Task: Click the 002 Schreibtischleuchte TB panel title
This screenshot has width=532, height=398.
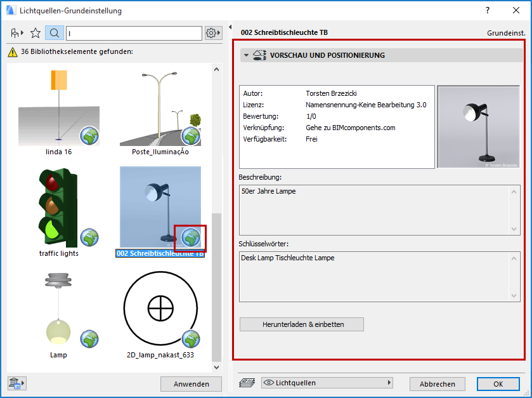Action: tap(284, 32)
